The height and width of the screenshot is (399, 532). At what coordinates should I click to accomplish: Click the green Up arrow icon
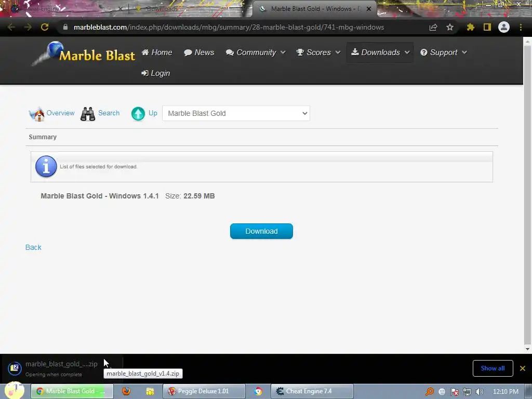pos(138,114)
